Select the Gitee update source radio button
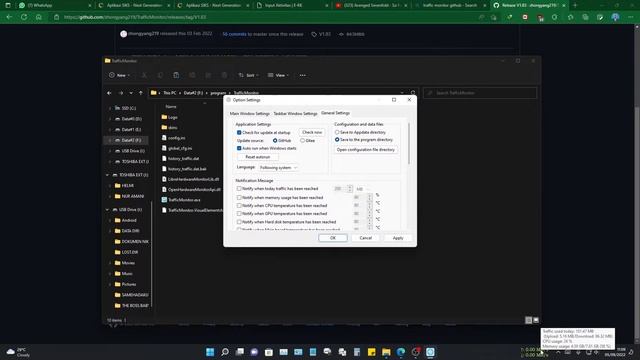Screen dimensions: 640x360 pos(302,140)
